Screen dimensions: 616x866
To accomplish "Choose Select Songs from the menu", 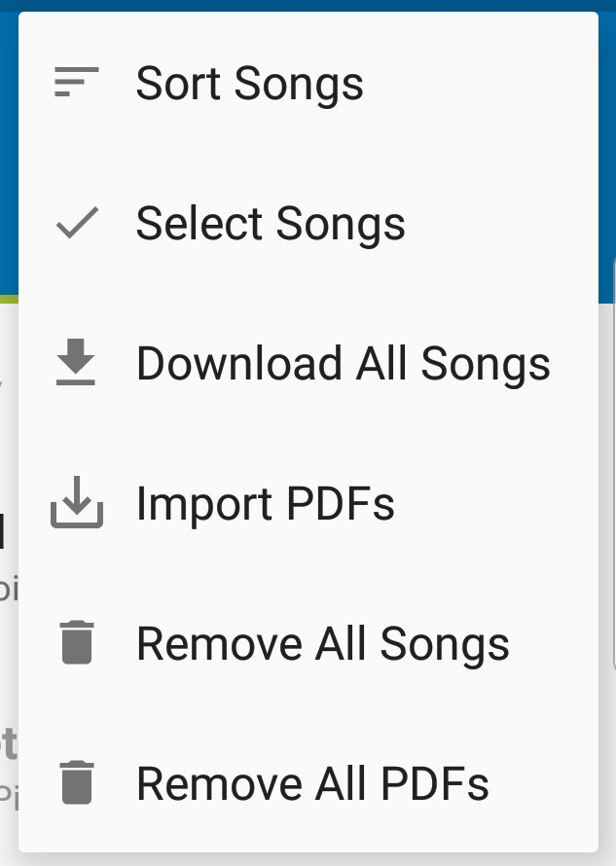I will click(308, 223).
